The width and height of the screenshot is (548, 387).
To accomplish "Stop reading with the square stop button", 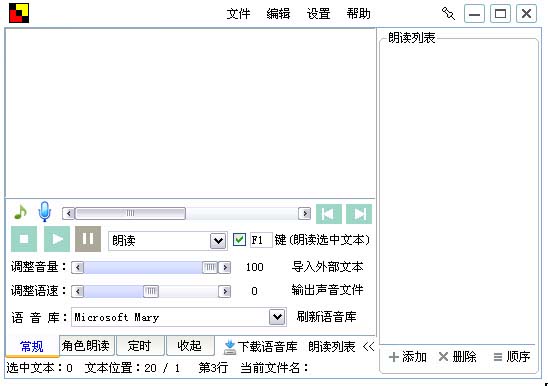I will click(24, 239).
